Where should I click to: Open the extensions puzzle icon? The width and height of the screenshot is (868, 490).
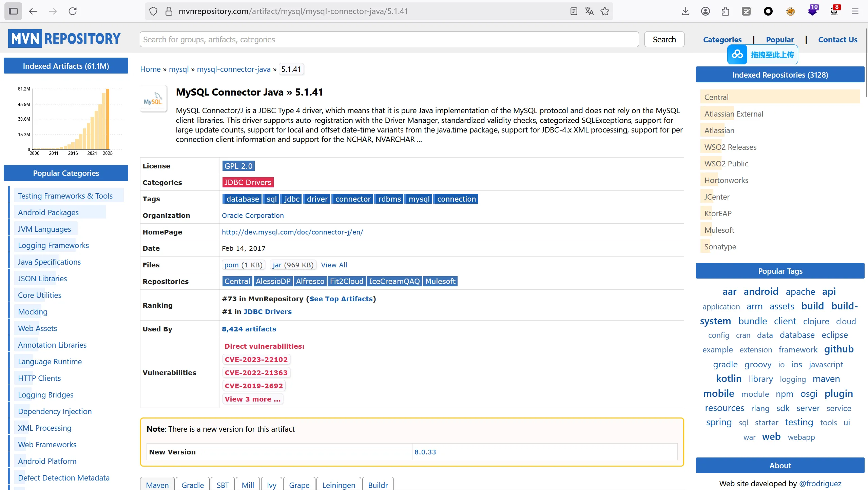tap(726, 11)
